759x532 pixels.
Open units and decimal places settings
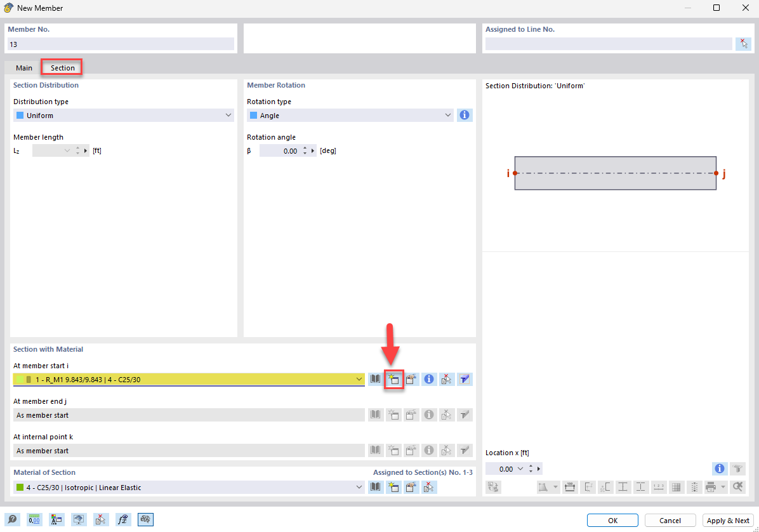point(34,519)
